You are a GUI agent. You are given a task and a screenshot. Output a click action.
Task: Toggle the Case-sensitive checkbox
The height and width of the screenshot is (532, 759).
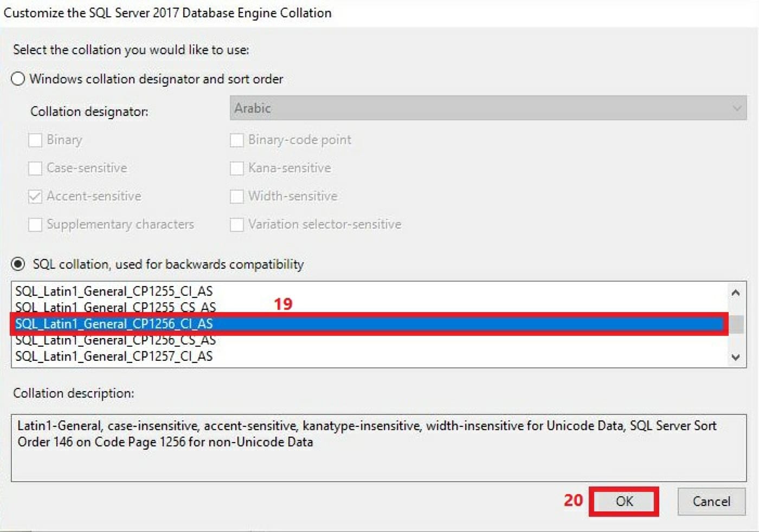35,168
